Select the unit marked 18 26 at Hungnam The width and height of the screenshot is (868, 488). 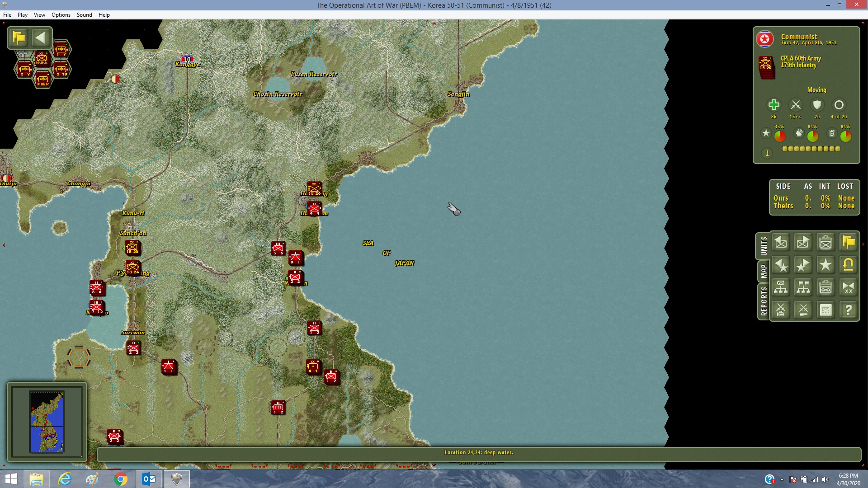pyautogui.click(x=314, y=189)
